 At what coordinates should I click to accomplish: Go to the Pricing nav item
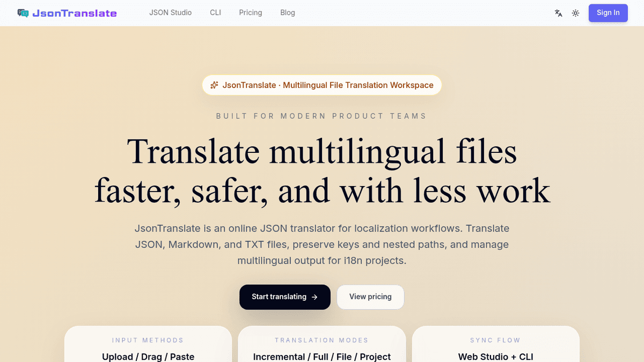click(251, 12)
